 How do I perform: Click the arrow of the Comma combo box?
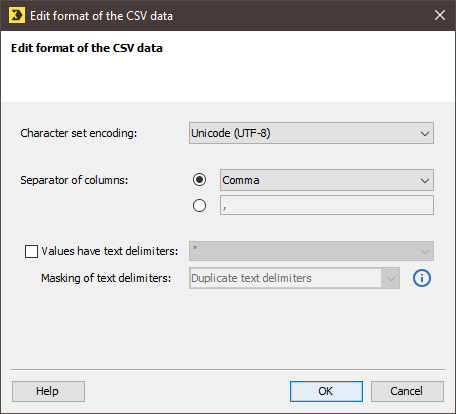click(425, 181)
